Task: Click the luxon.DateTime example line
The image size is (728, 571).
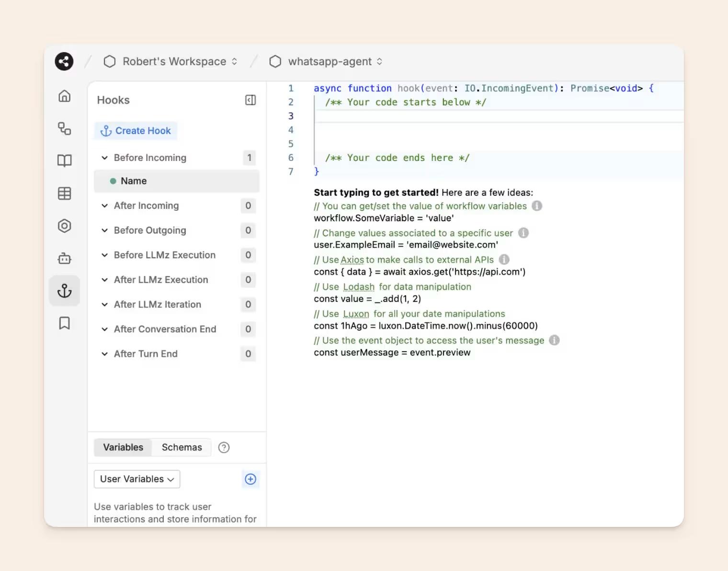Action: coord(426,326)
